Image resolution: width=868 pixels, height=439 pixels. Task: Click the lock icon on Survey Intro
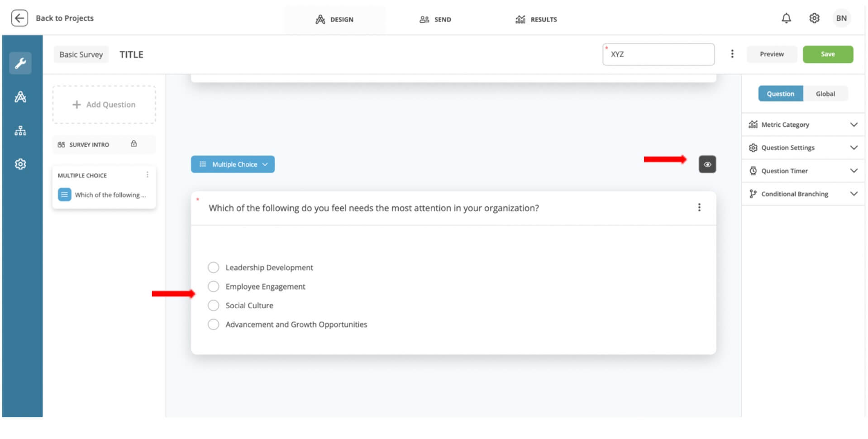click(134, 144)
